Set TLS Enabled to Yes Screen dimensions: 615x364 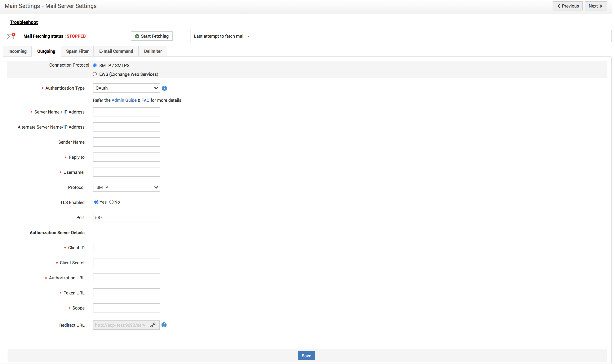[96, 202]
